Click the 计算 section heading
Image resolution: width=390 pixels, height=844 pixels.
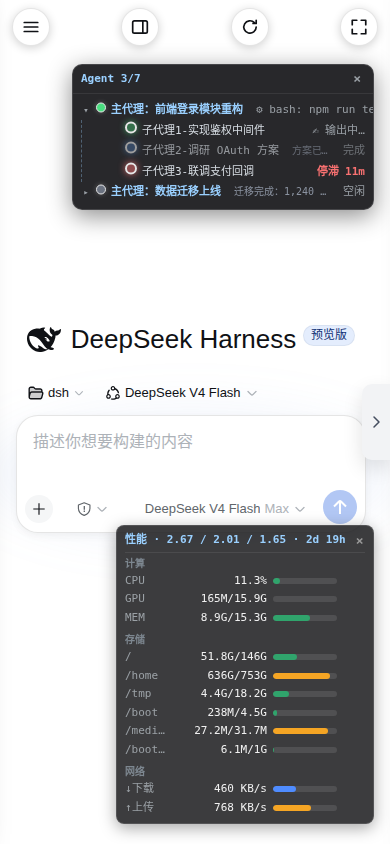(x=135, y=564)
